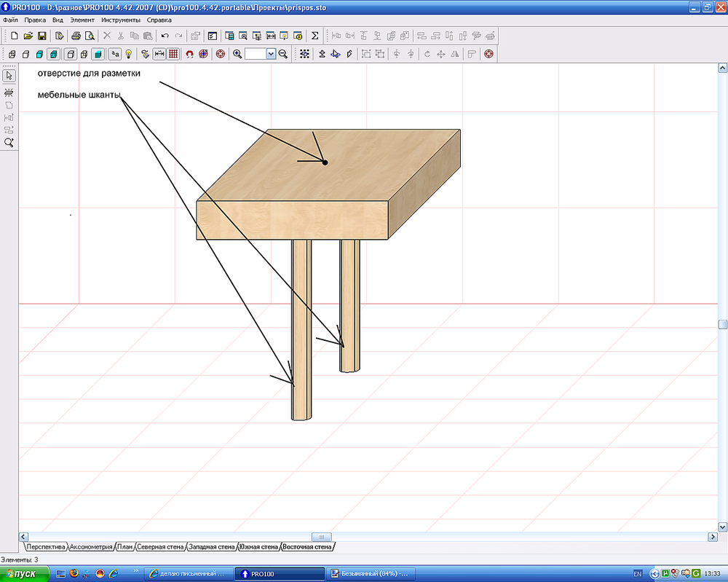Click the Sigma report summary icon
728x582 pixels.
(315, 35)
